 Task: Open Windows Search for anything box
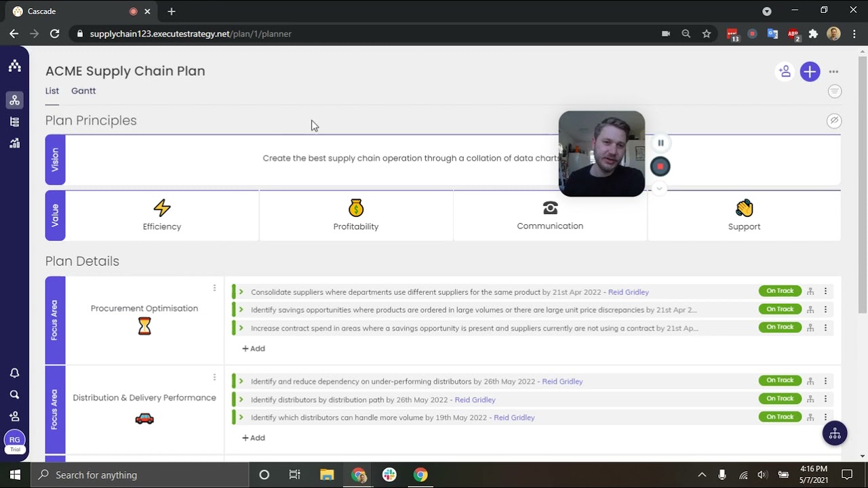pyautogui.click(x=140, y=475)
